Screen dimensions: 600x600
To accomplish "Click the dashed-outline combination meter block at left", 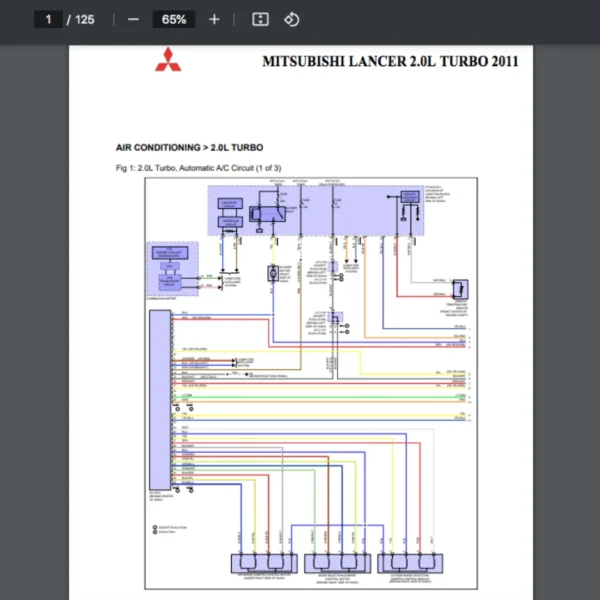I will pos(172,267).
